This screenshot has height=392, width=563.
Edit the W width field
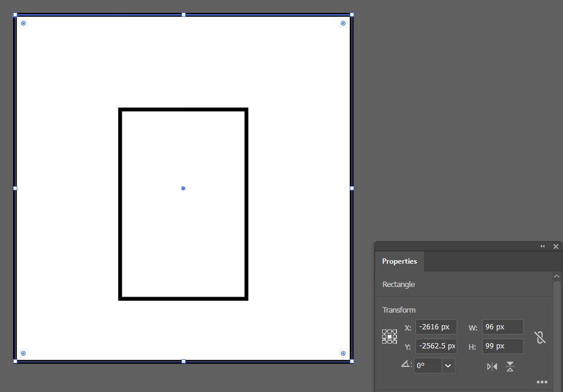click(503, 327)
